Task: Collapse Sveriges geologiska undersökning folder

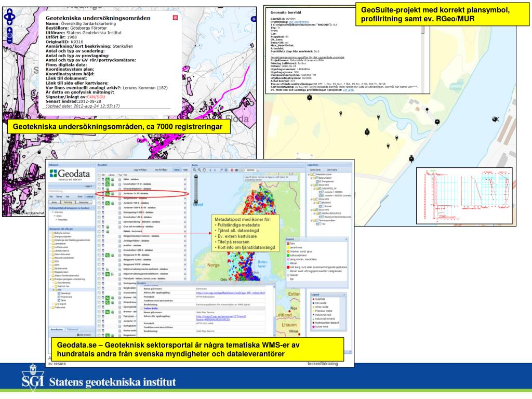Action: tap(50, 279)
